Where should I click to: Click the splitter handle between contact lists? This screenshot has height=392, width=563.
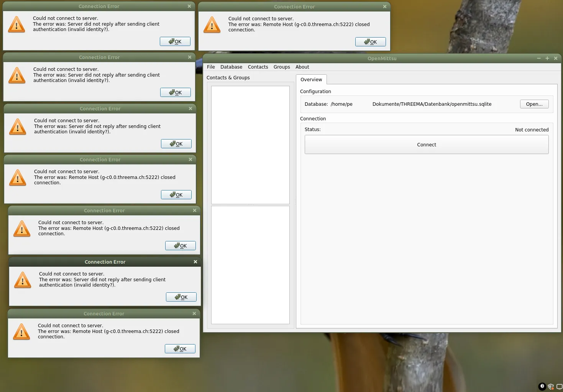click(251, 205)
